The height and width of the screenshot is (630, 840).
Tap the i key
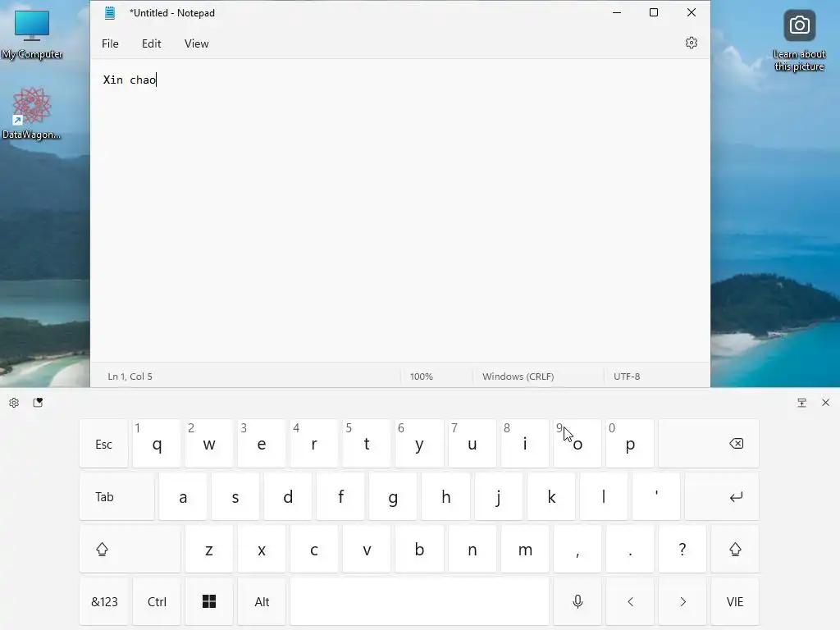(x=524, y=444)
